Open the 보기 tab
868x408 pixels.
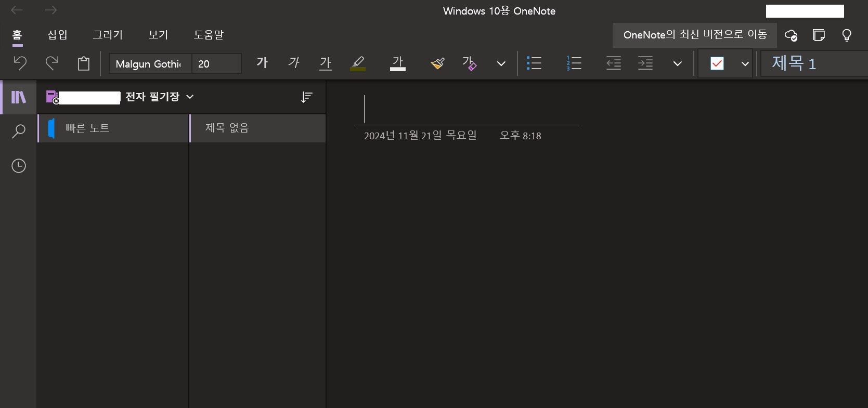[158, 35]
